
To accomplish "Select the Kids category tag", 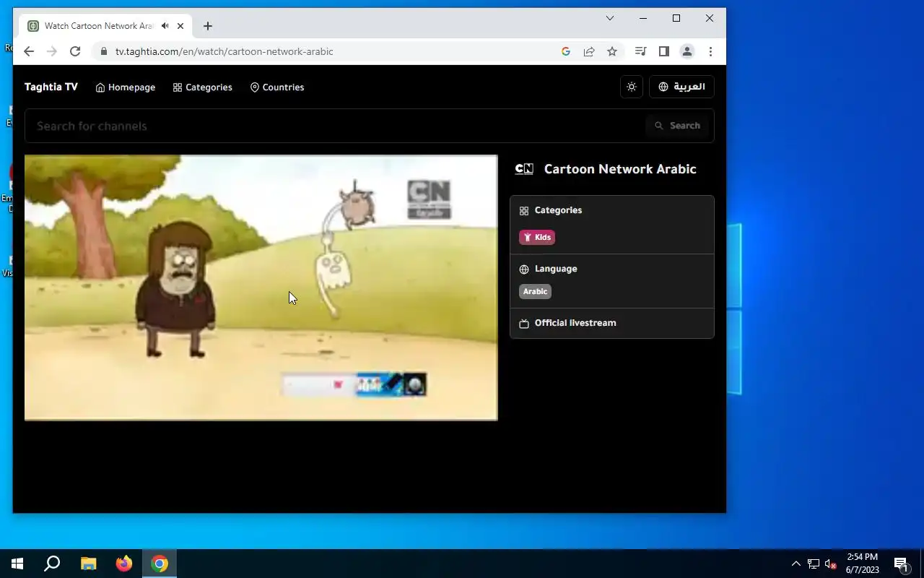I will pyautogui.click(x=537, y=237).
